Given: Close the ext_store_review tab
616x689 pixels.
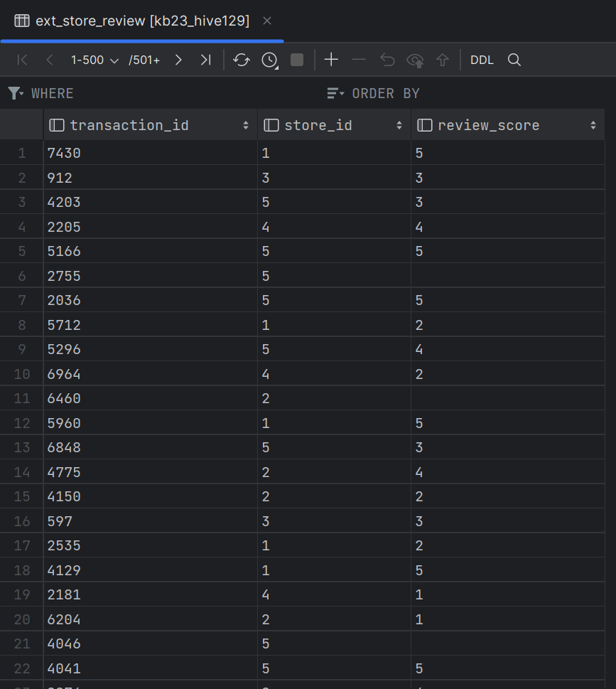Looking at the screenshot, I should click(267, 21).
